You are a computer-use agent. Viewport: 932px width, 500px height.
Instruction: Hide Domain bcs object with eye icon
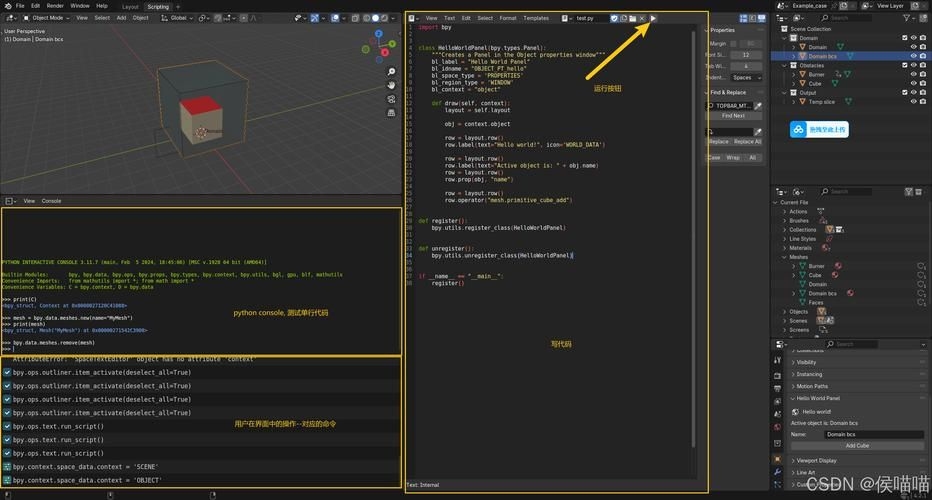point(914,56)
